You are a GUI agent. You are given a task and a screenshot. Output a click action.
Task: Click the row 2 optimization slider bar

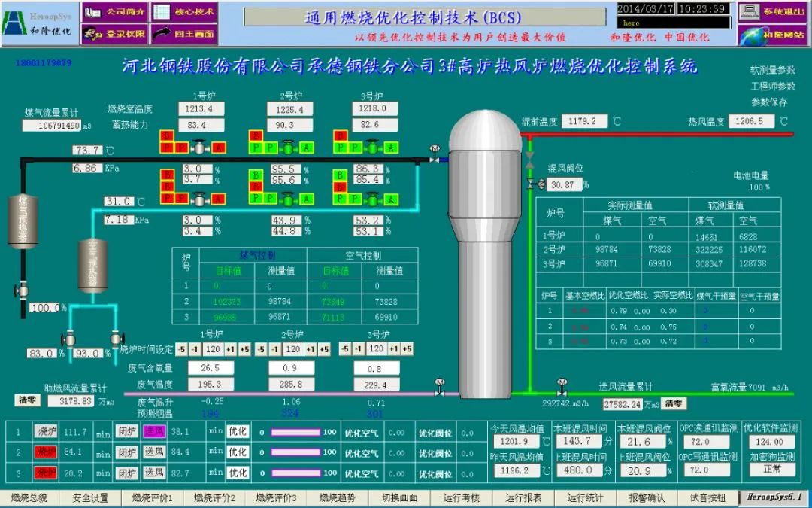(x=295, y=452)
